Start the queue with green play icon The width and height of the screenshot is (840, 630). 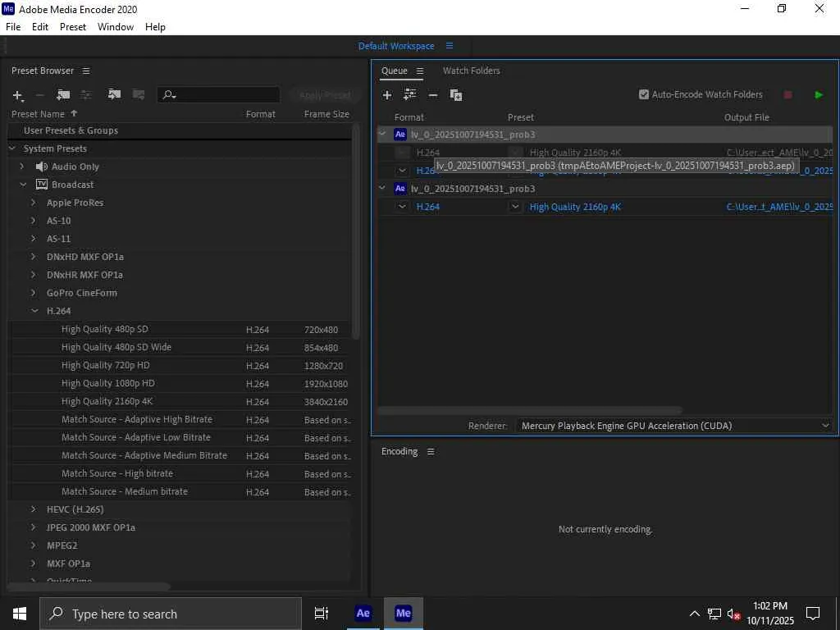coord(819,95)
